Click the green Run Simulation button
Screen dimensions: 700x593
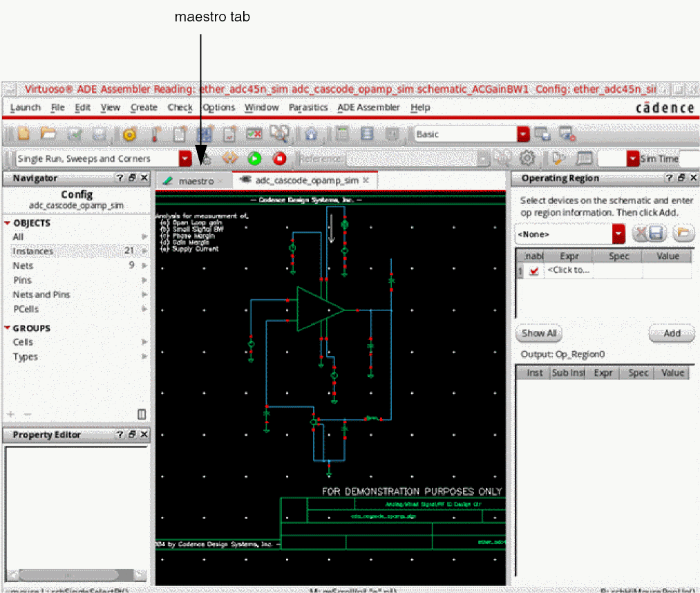[x=254, y=159]
